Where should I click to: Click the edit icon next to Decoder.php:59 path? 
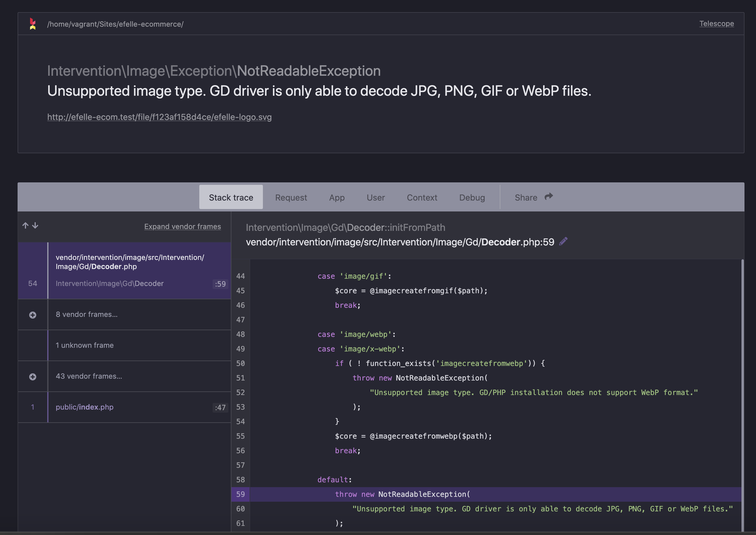click(x=563, y=241)
